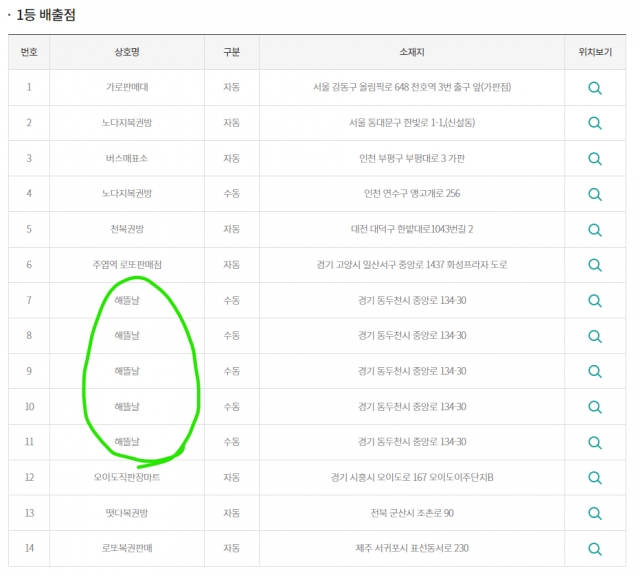Click row number 13 cell
This screenshot has width=640, height=577.
29,513
